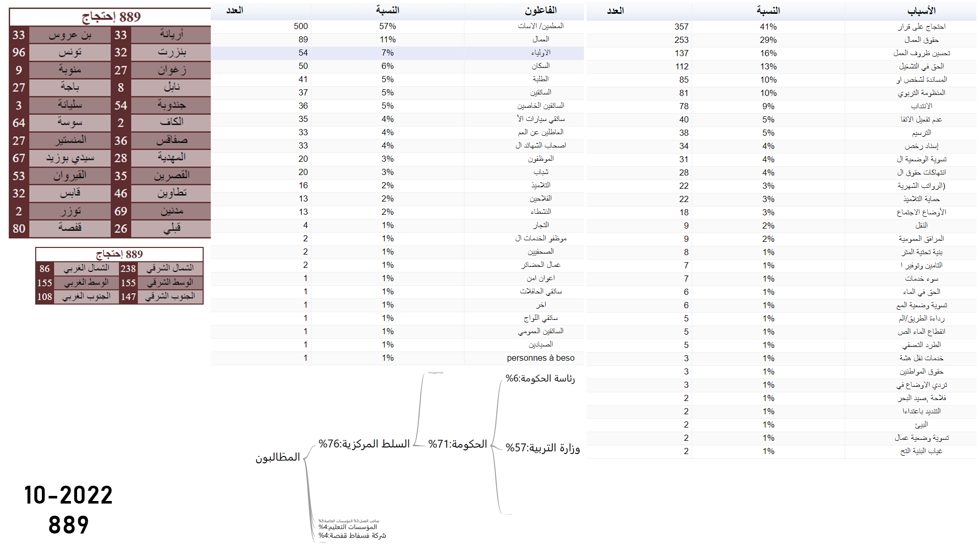Click the سيدي بوزيد governorate cell
Viewport: 980px width, 551px height.
point(70,158)
